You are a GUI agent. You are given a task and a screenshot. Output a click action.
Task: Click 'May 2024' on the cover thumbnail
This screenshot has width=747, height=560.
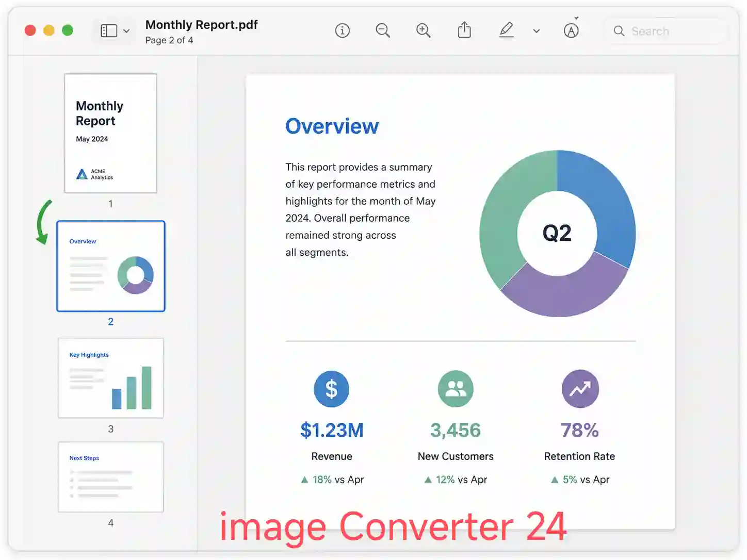tap(92, 139)
